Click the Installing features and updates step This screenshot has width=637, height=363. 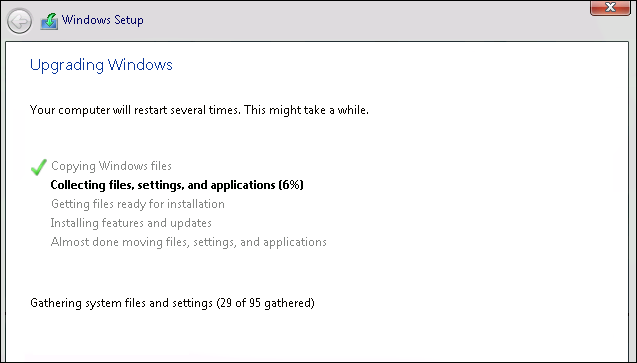(x=131, y=223)
